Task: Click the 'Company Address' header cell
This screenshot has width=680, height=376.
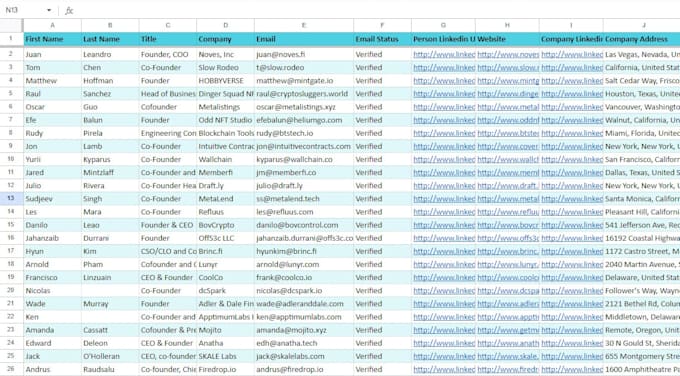Action: pyautogui.click(x=641, y=39)
